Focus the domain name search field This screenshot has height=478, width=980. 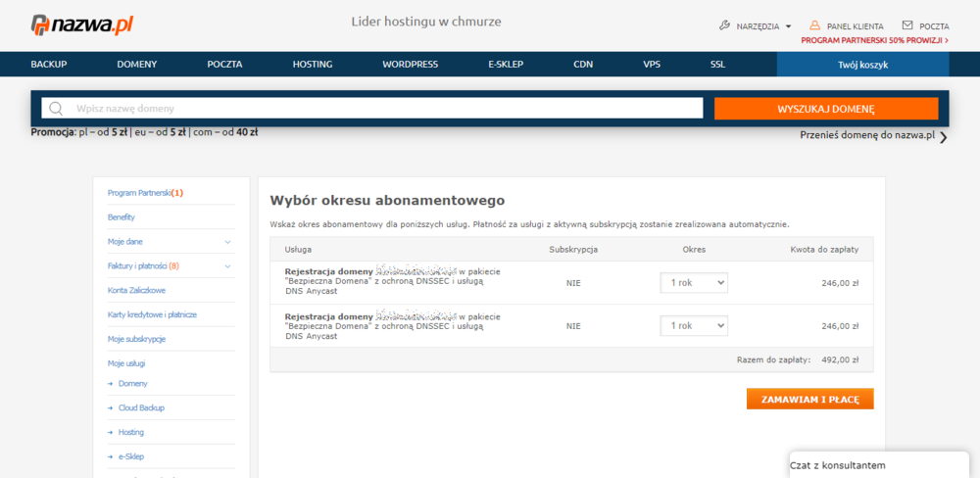[371, 108]
